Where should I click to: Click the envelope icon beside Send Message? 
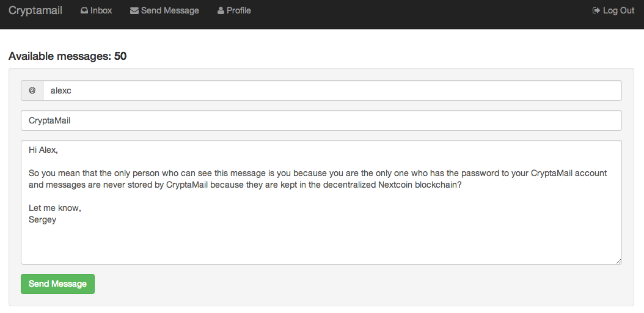tap(134, 10)
